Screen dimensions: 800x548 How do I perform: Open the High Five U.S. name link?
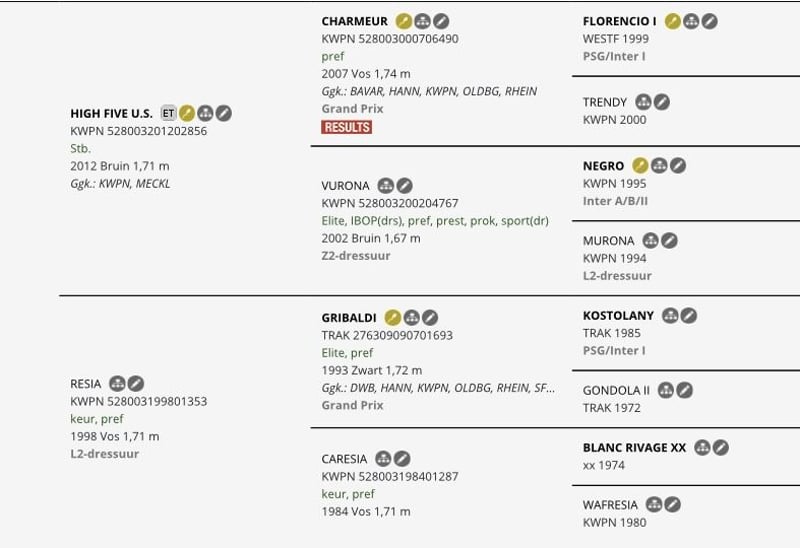pos(111,113)
